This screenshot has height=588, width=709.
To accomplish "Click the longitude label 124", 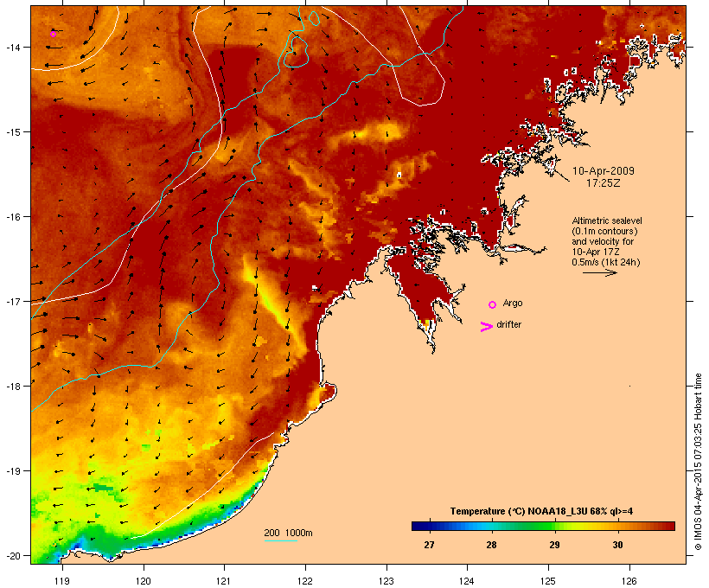I will coord(467,581).
